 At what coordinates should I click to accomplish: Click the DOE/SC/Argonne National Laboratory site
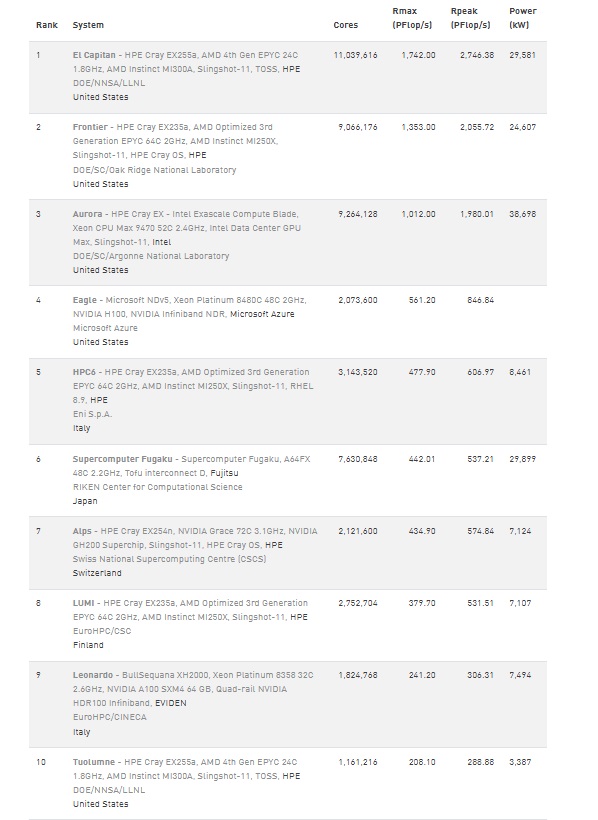pos(151,256)
